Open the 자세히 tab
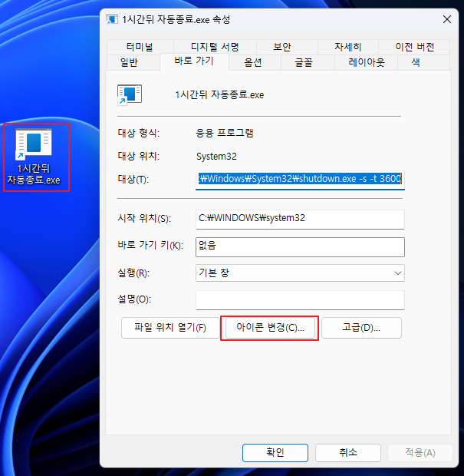Screen dimensions: 464x476 click(x=348, y=47)
